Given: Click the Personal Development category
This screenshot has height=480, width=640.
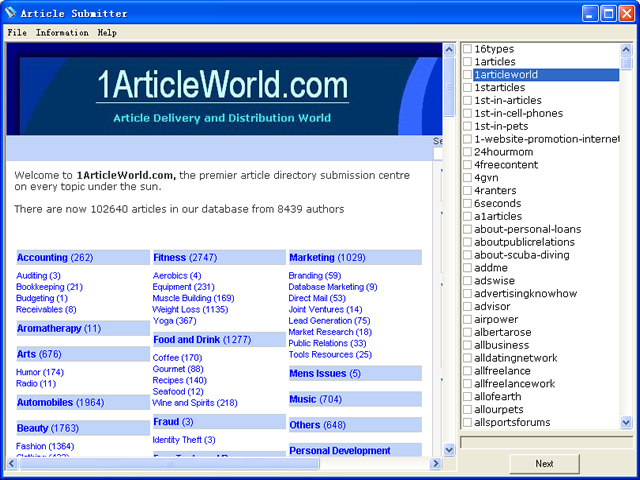Looking at the screenshot, I should [340, 451].
